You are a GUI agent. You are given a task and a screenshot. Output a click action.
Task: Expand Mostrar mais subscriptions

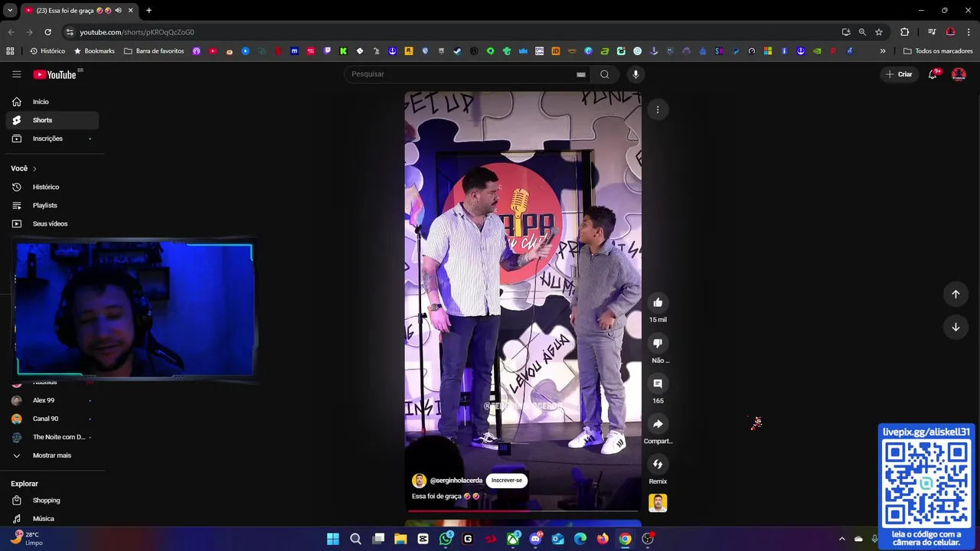click(52, 455)
